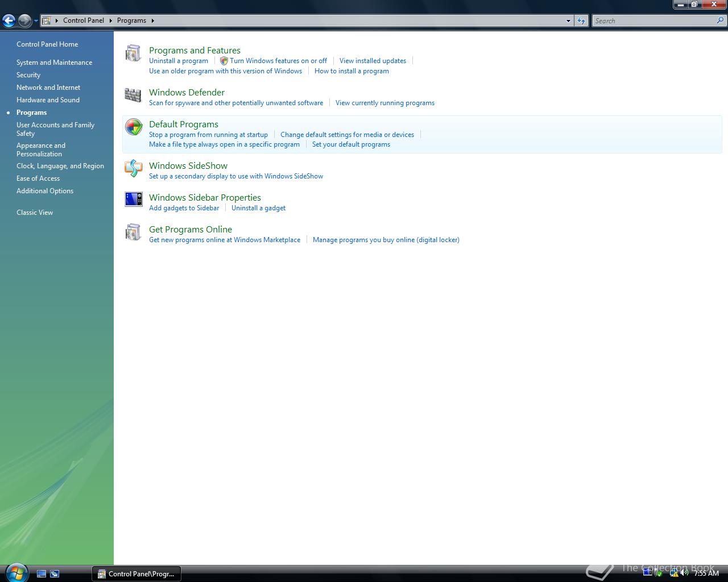This screenshot has height=582, width=728.
Task: Click the Control Panel breadcrumb
Action: point(84,20)
